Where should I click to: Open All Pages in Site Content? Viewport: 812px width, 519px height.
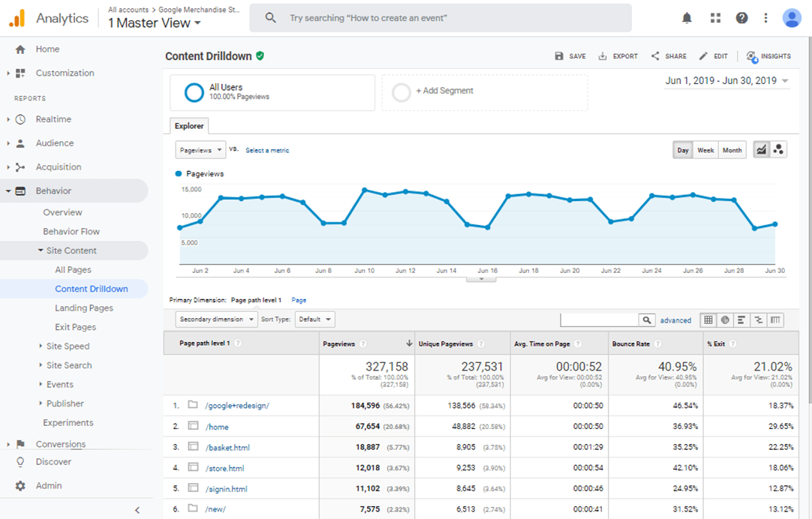tap(73, 270)
